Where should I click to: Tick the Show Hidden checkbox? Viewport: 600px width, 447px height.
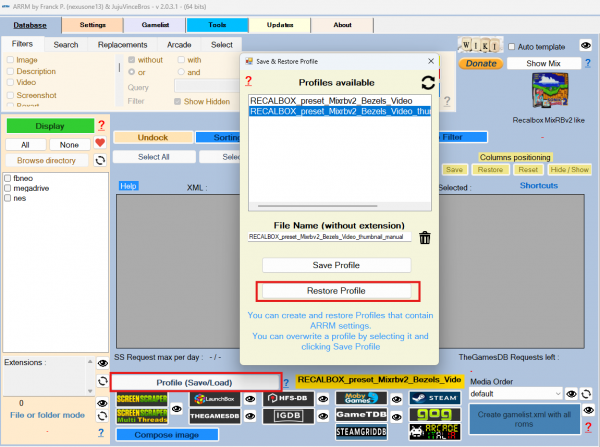[x=178, y=101]
